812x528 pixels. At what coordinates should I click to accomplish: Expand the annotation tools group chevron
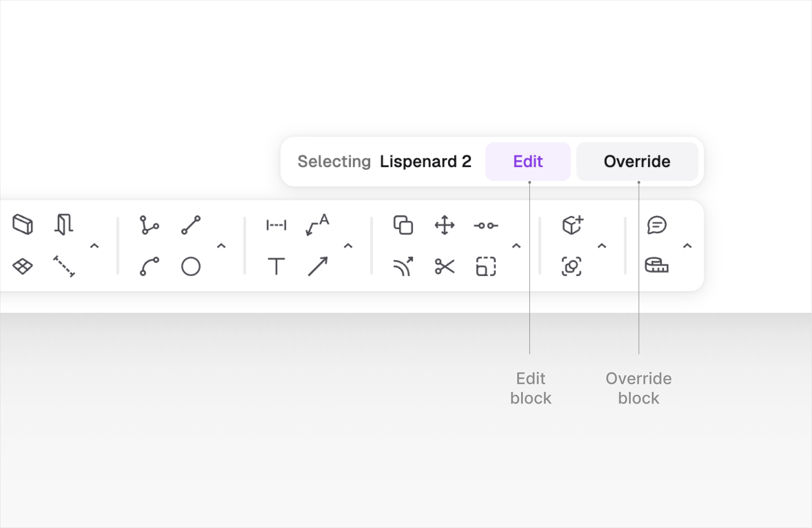pyautogui.click(x=348, y=246)
